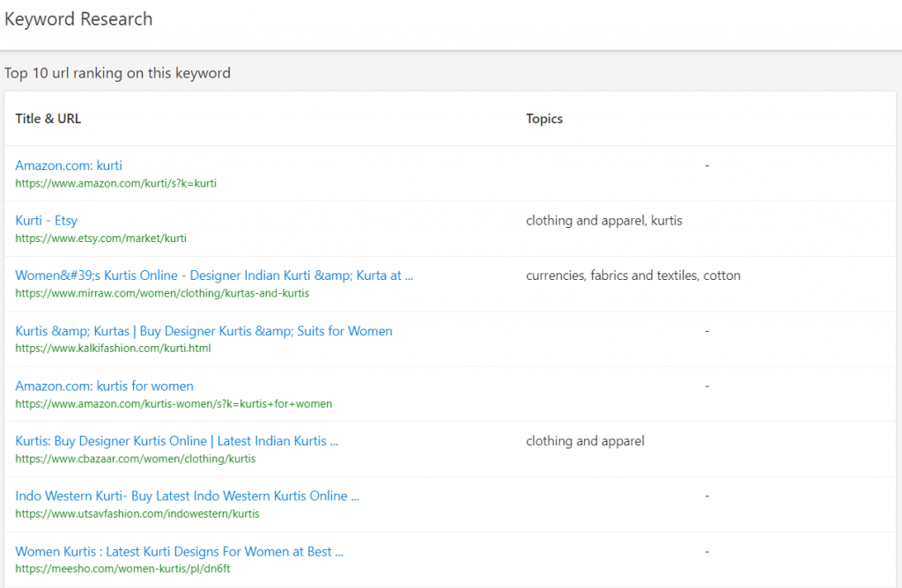Open the 'Kurtis: Buy Designer Kurtis Online' title

tap(176, 441)
